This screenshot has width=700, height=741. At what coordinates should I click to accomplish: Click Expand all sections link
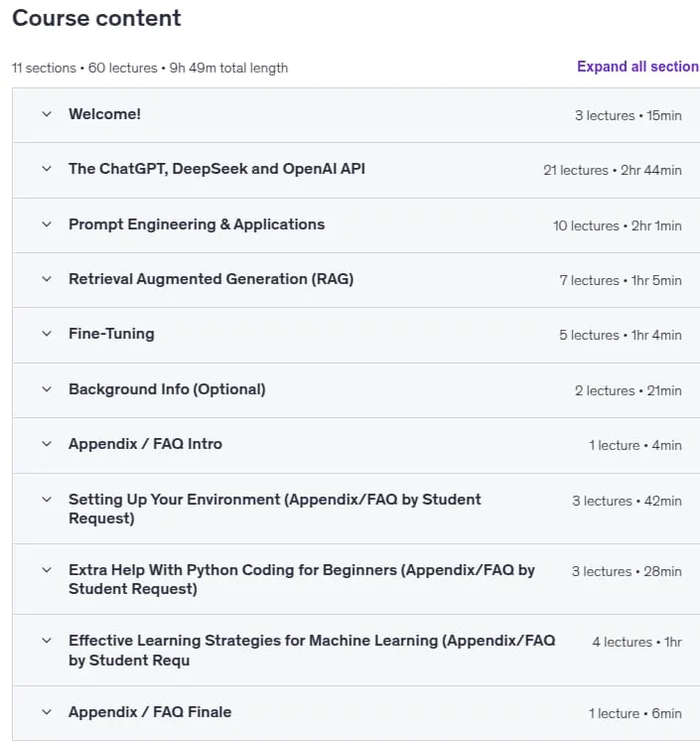pyautogui.click(x=638, y=67)
